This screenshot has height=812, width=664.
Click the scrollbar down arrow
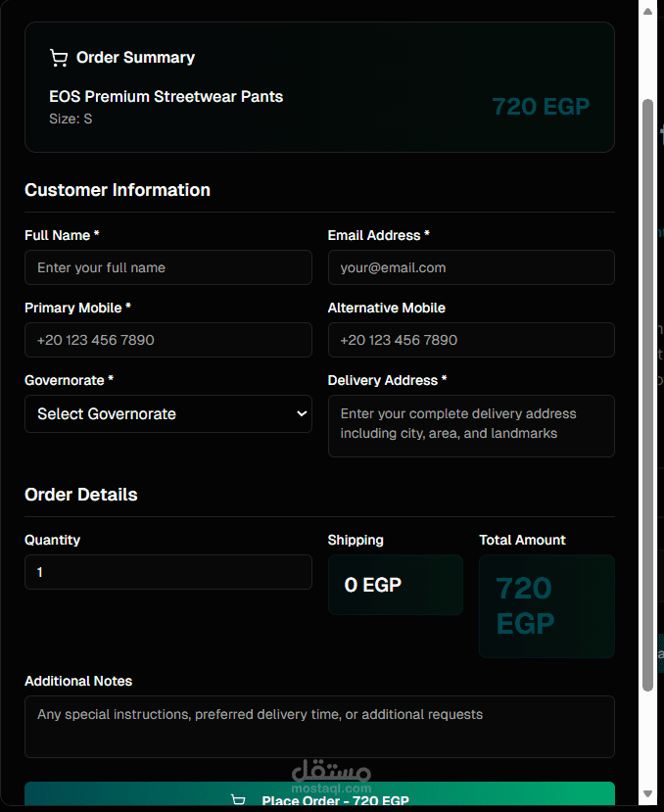click(x=647, y=793)
